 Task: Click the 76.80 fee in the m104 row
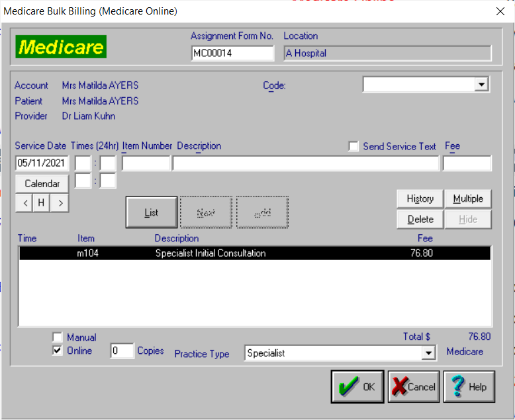[422, 253]
